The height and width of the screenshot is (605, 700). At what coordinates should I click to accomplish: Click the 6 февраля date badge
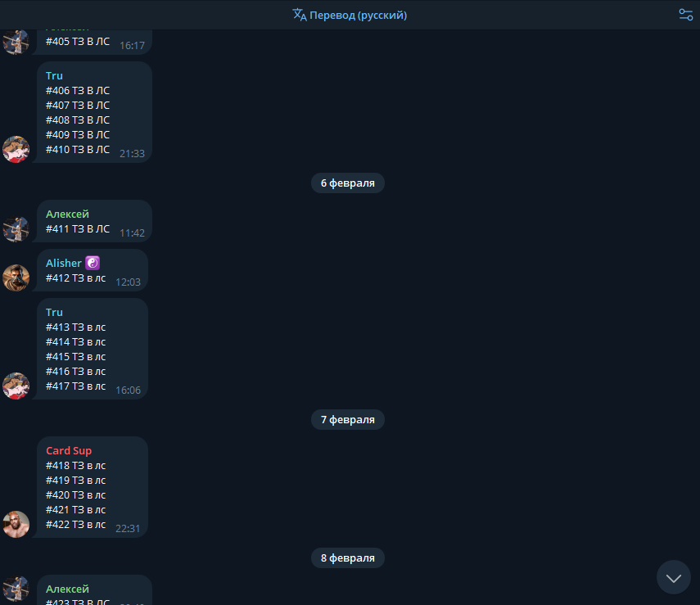[x=348, y=183]
